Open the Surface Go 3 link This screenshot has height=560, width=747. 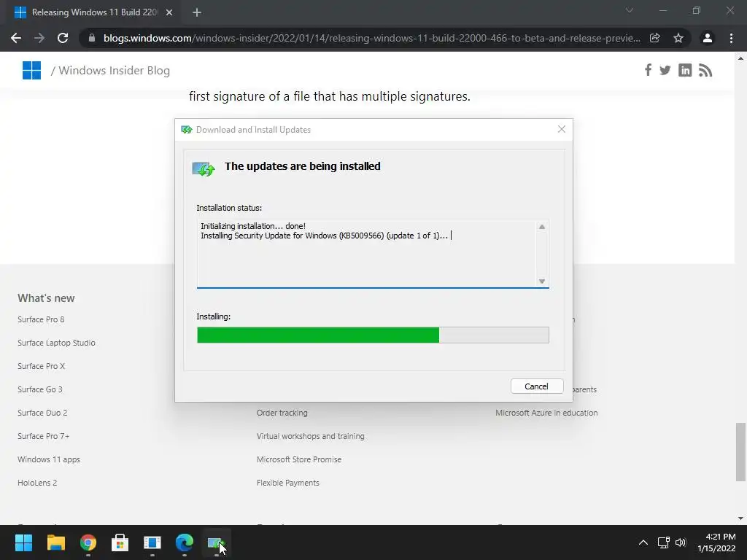click(x=40, y=389)
